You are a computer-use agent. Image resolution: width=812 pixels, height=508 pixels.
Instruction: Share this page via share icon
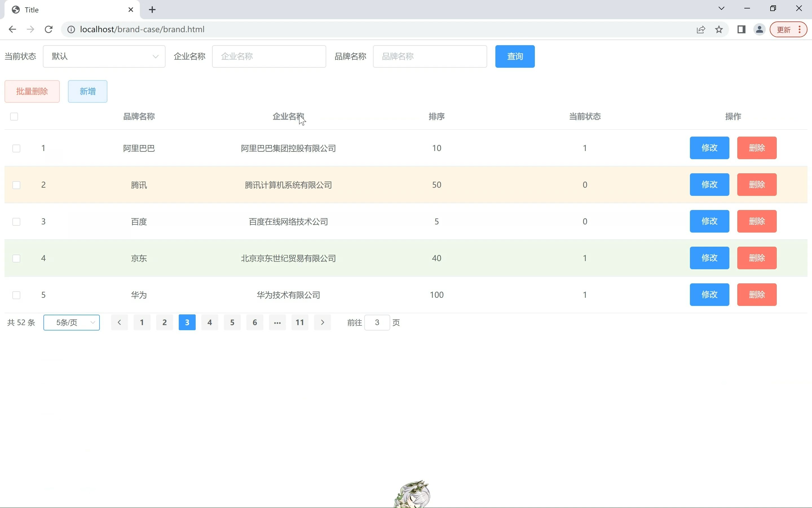(701, 30)
